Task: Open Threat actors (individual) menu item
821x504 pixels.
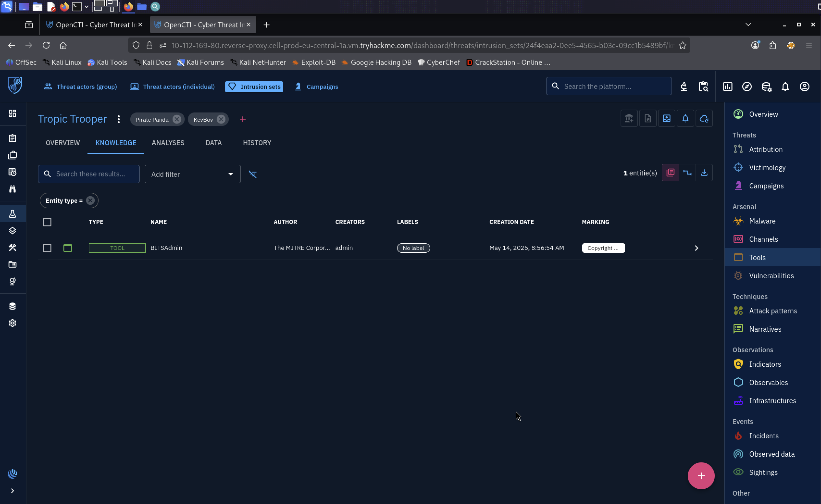Action: click(x=172, y=87)
